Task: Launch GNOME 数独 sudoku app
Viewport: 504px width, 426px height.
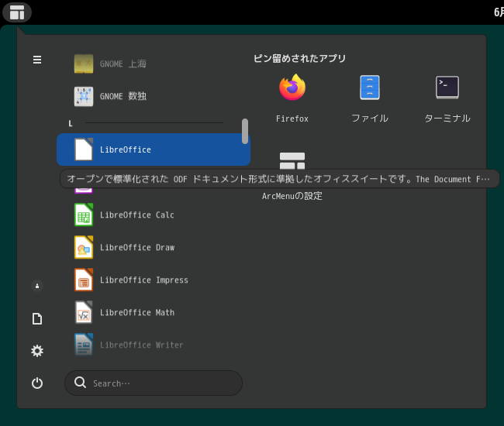Action: click(154, 96)
